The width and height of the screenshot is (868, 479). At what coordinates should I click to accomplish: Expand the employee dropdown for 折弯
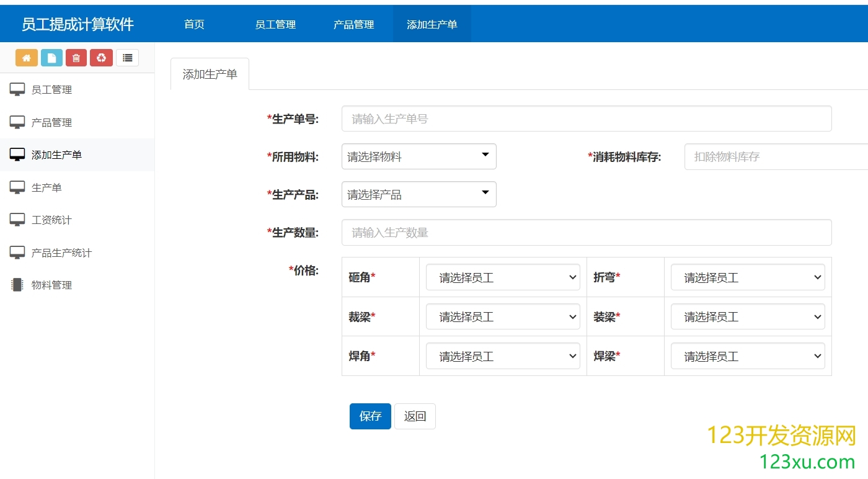tap(747, 277)
